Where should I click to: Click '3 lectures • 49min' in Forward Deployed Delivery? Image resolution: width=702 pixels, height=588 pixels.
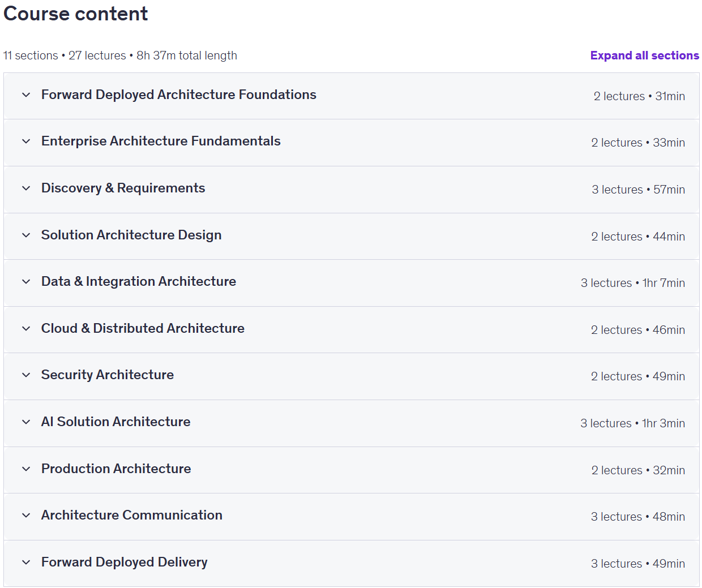point(638,564)
